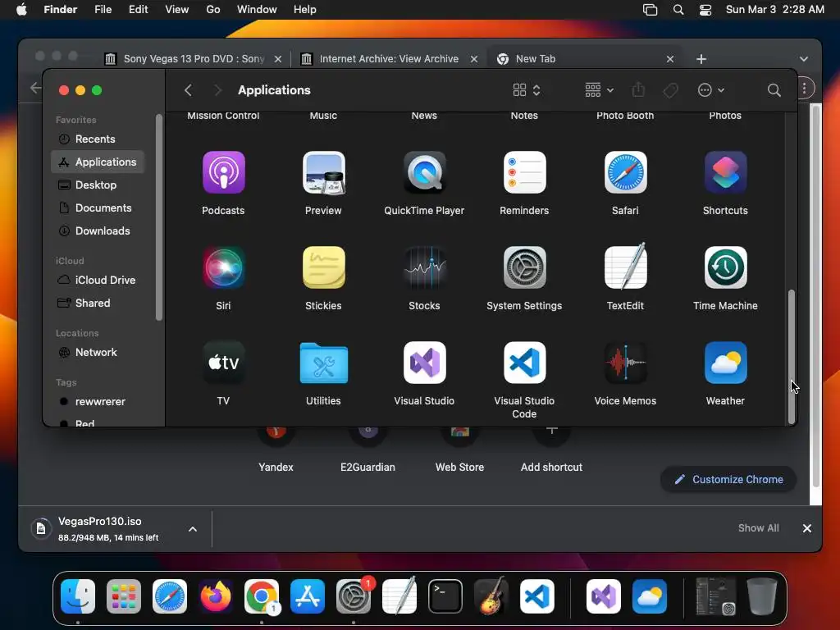Open the Edit menu
Screen dimensions: 840x630
138,10
